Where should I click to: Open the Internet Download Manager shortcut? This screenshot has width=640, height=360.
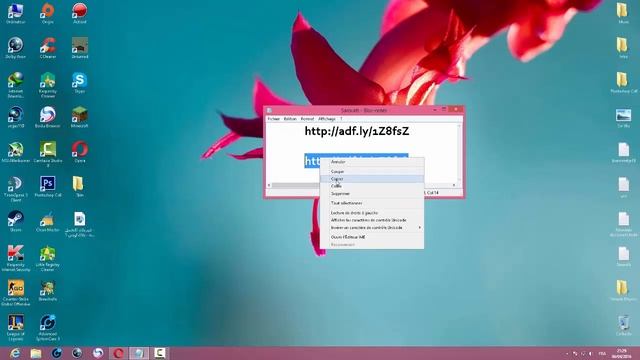(x=16, y=84)
